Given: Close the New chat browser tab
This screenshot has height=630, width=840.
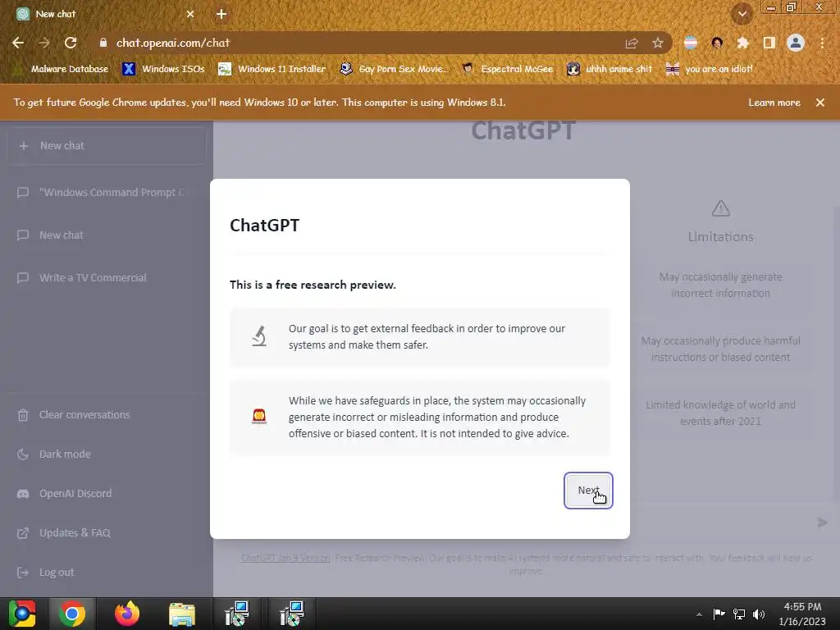Looking at the screenshot, I should pos(190,14).
